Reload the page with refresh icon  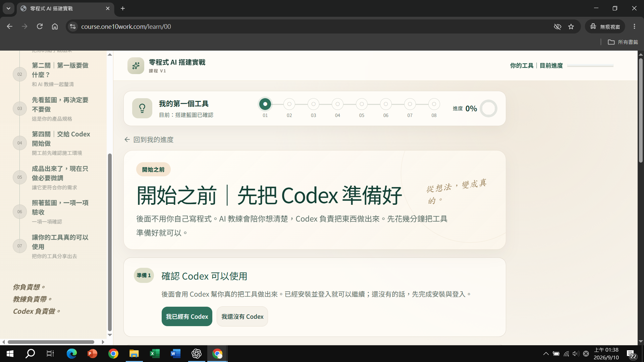(x=40, y=26)
